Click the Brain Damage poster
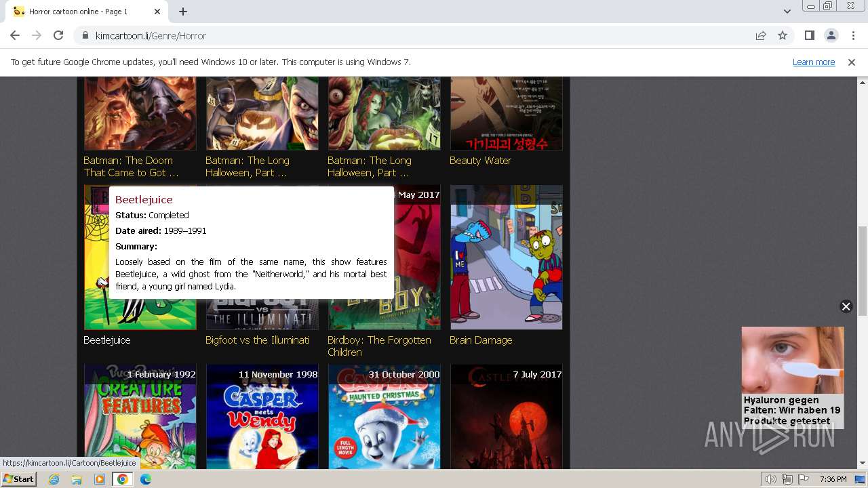 pyautogui.click(x=506, y=258)
